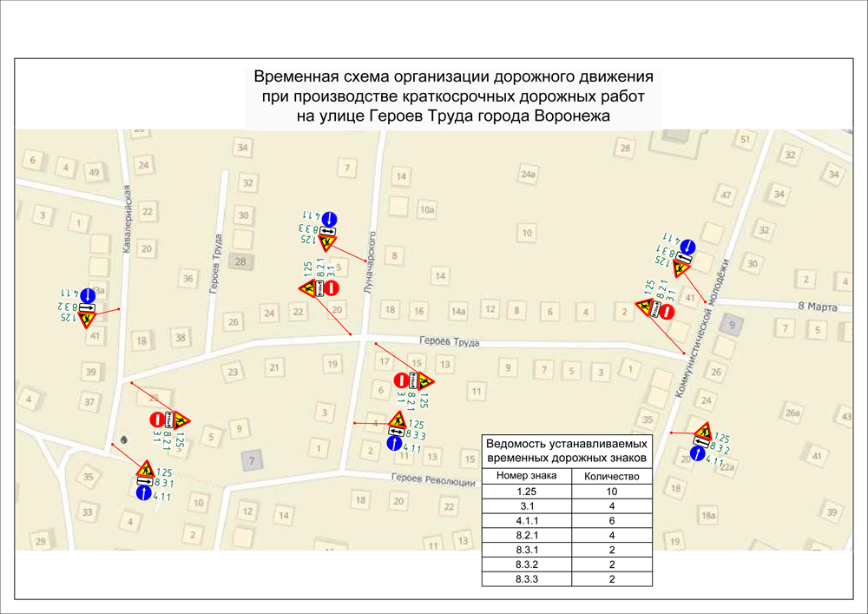Click the Количество column header in the table
The width and height of the screenshot is (868, 614).
coord(611,476)
